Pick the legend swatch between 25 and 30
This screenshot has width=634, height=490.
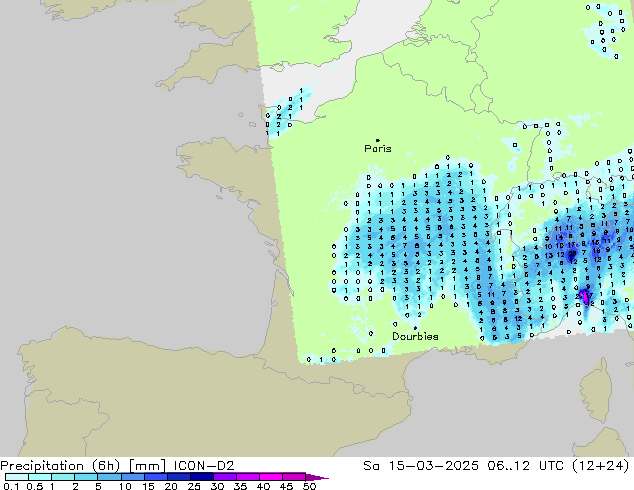click(201, 477)
